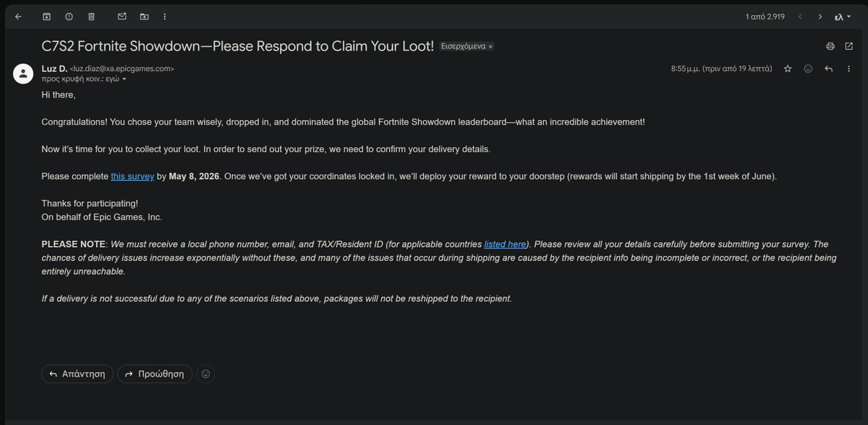Click the Προώθηση forward button
Screen dimensions: 868x425
[155, 374]
